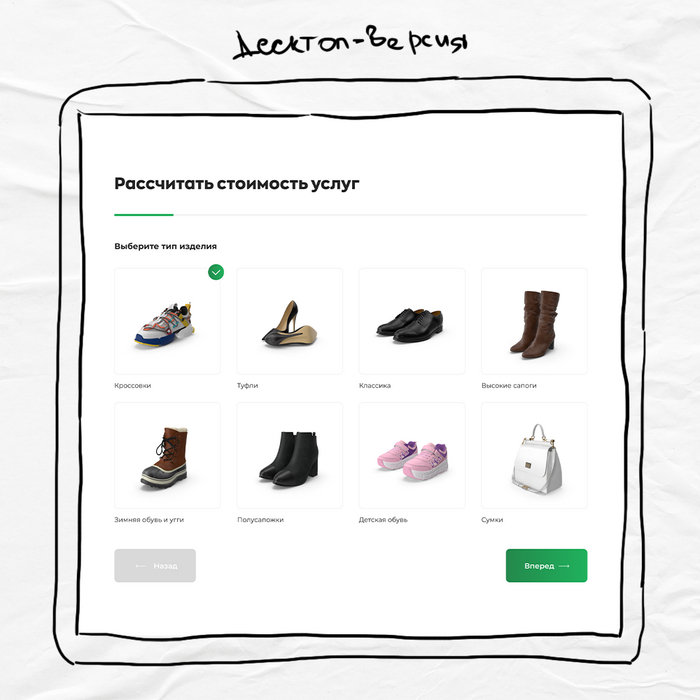Select the Туфли high heels card
The width and height of the screenshot is (700, 700).
290,321
